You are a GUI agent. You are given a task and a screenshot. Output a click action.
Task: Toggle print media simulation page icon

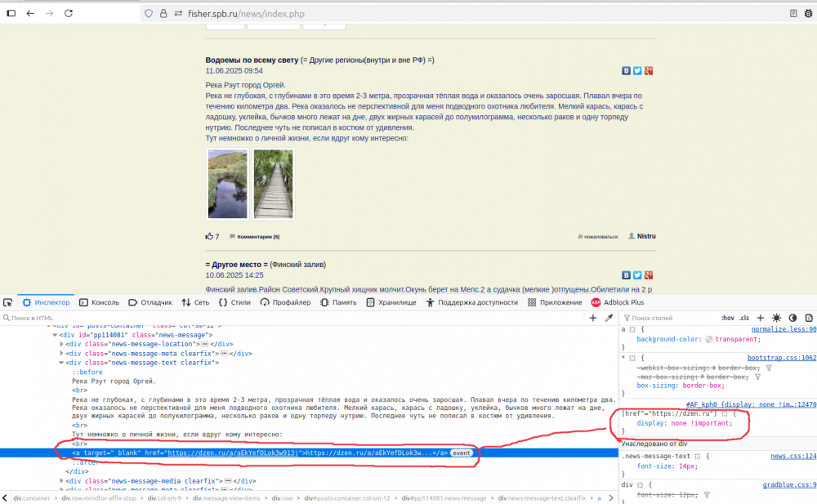[x=809, y=318]
